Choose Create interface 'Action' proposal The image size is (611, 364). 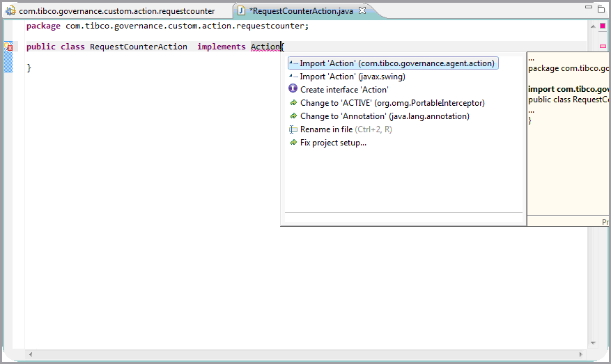(x=344, y=90)
